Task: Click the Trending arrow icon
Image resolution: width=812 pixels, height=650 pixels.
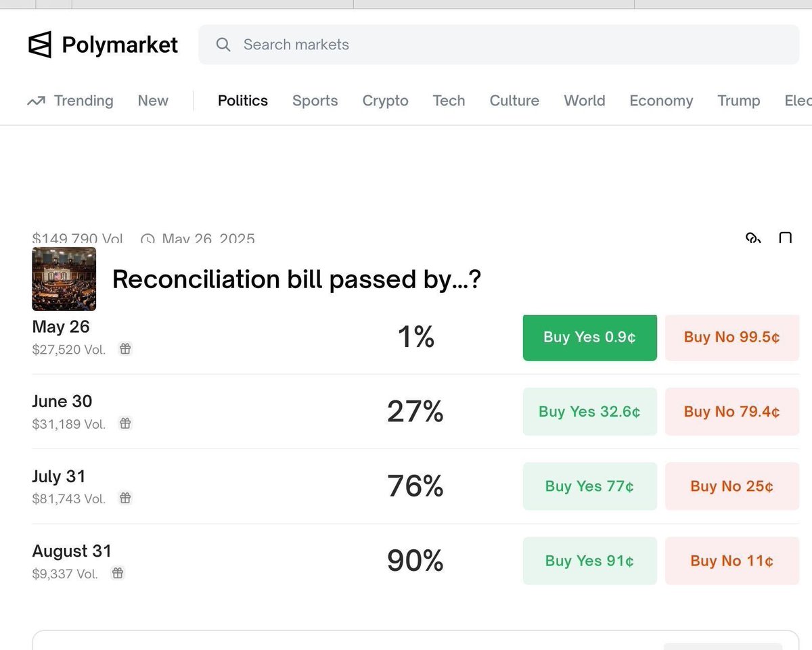Action: click(36, 101)
